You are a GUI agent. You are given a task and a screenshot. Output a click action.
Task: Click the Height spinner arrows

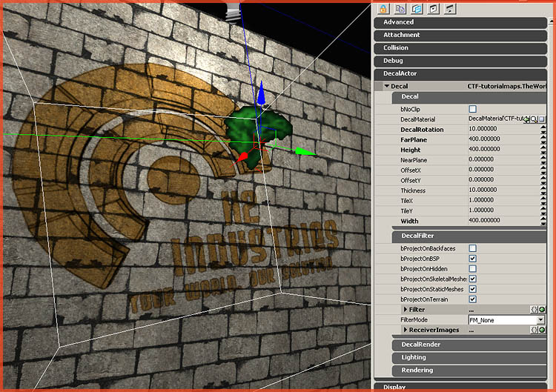pyautogui.click(x=543, y=150)
